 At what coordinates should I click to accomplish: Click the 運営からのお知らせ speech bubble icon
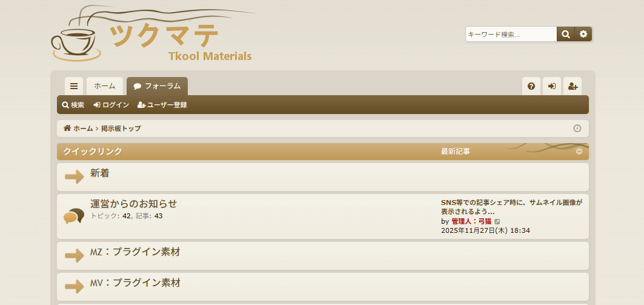click(x=74, y=216)
